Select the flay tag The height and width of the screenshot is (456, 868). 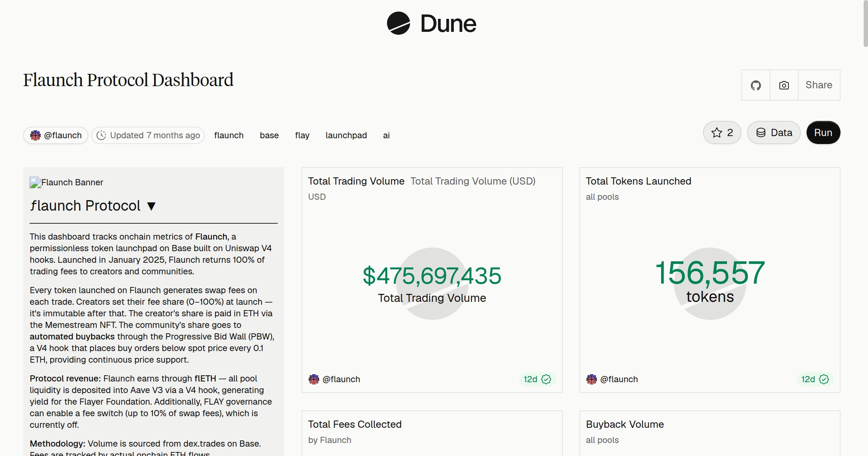coord(302,135)
